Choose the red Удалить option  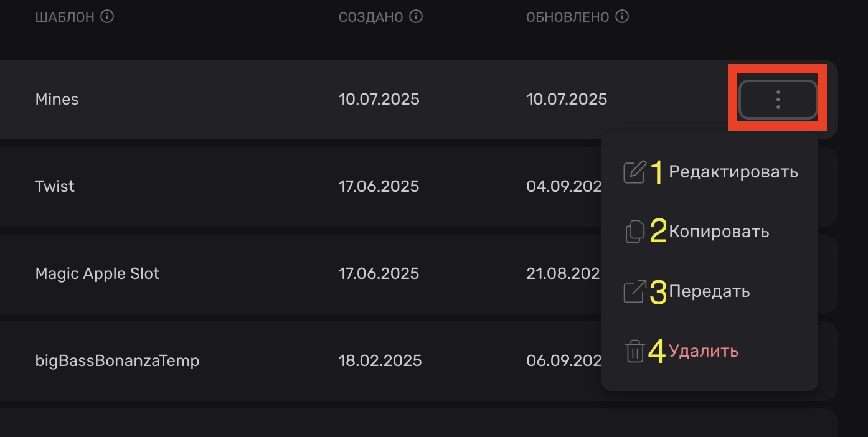tap(704, 351)
